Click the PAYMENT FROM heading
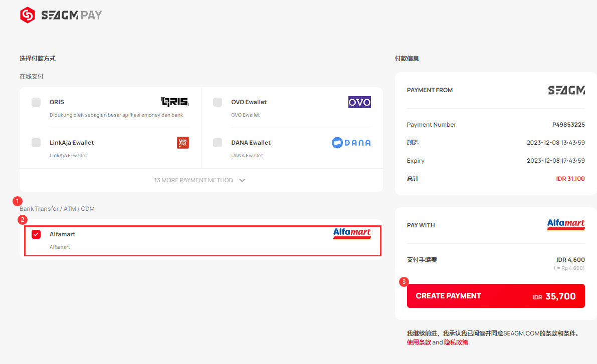 coord(430,90)
